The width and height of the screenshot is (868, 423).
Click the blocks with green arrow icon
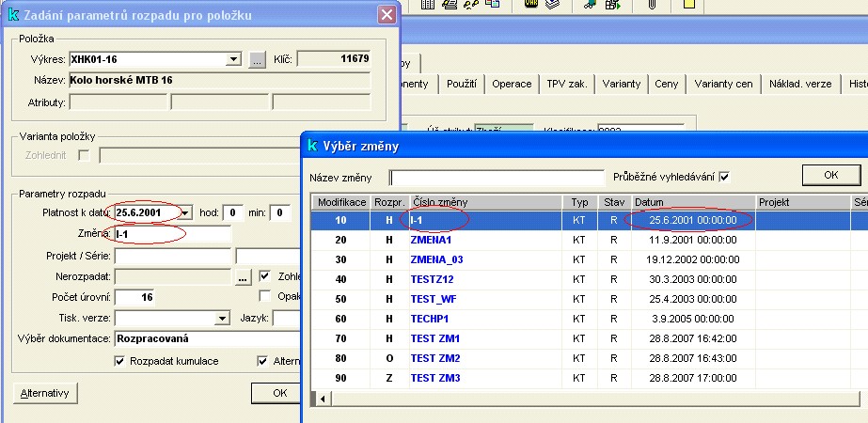click(x=613, y=5)
